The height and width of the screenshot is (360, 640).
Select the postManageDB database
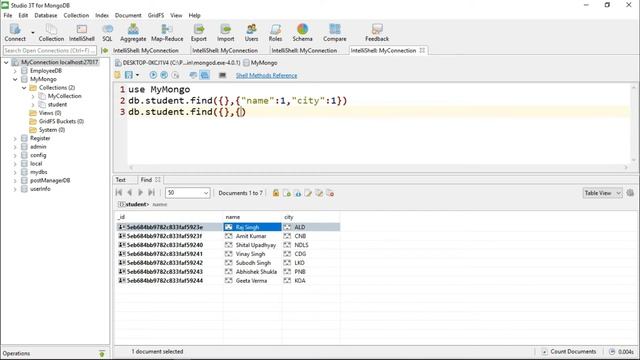tap(50, 180)
